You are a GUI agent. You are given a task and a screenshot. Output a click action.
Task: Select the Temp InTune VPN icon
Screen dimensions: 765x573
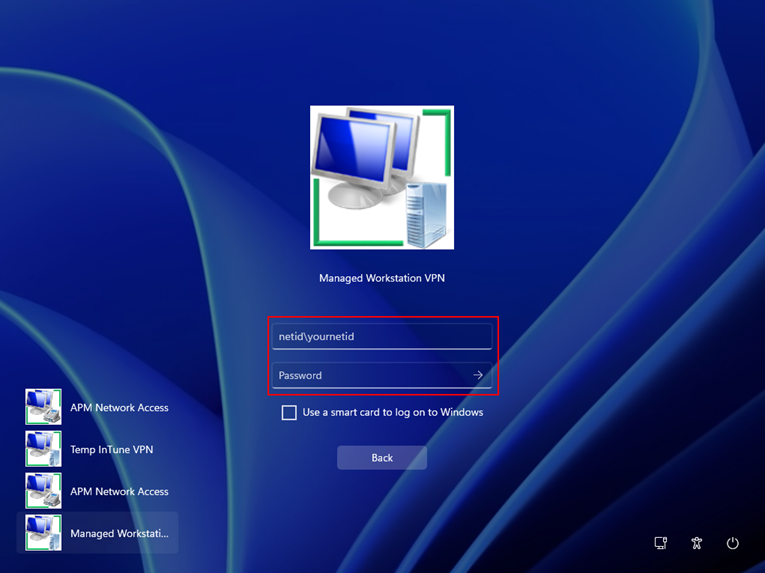43,449
